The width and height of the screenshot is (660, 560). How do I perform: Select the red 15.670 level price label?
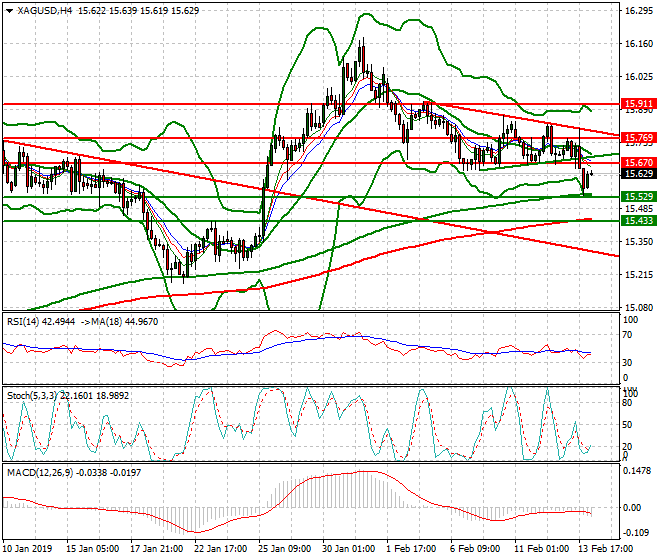click(639, 163)
